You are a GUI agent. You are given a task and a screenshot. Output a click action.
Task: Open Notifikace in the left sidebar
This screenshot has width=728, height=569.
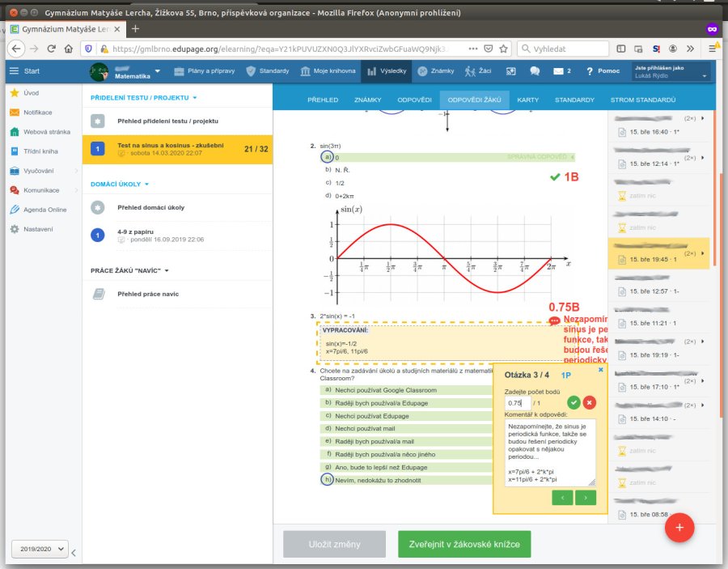(x=37, y=113)
